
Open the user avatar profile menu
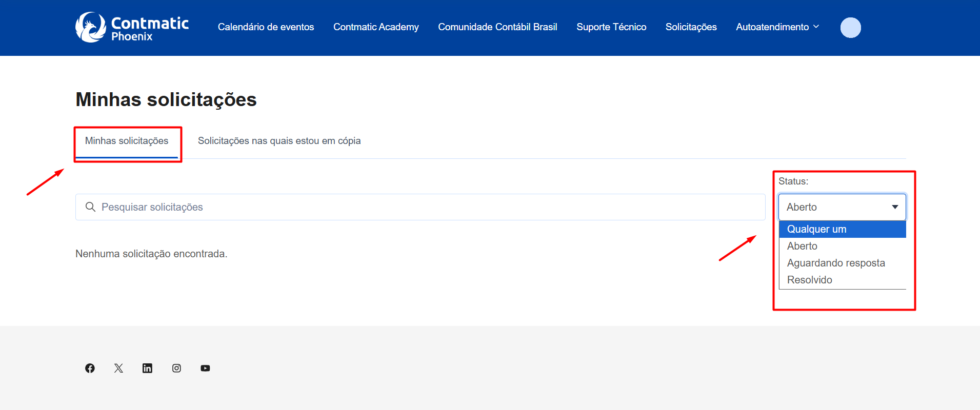(850, 28)
